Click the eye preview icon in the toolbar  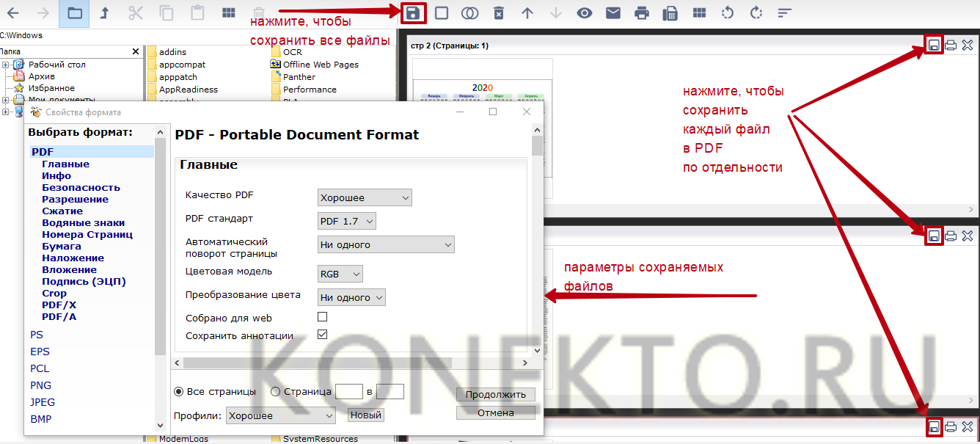point(584,12)
